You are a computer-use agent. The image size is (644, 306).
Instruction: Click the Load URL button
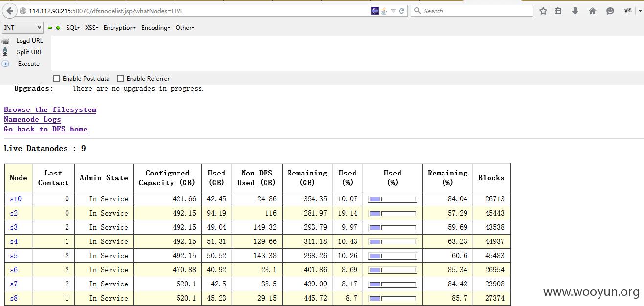tap(29, 41)
